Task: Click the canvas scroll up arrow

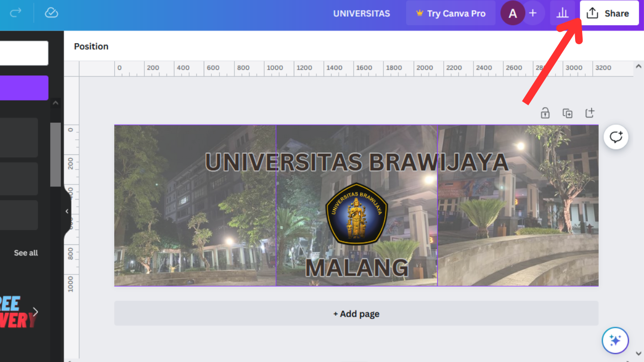Action: click(638, 66)
